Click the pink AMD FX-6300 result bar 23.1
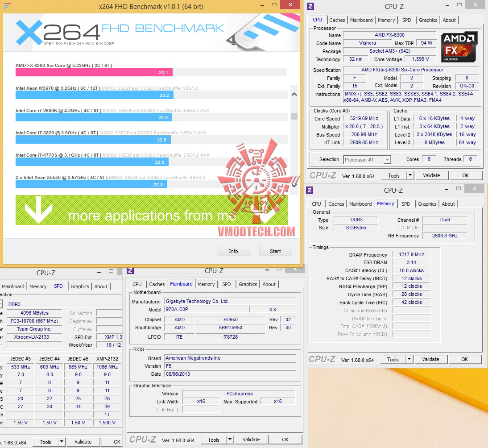The image size is (488, 448). pyautogui.click(x=94, y=72)
